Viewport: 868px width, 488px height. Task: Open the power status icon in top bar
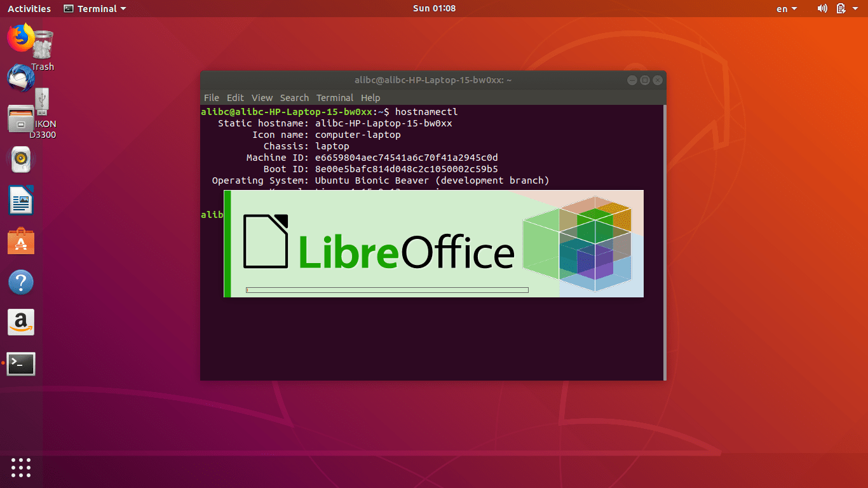tap(841, 8)
